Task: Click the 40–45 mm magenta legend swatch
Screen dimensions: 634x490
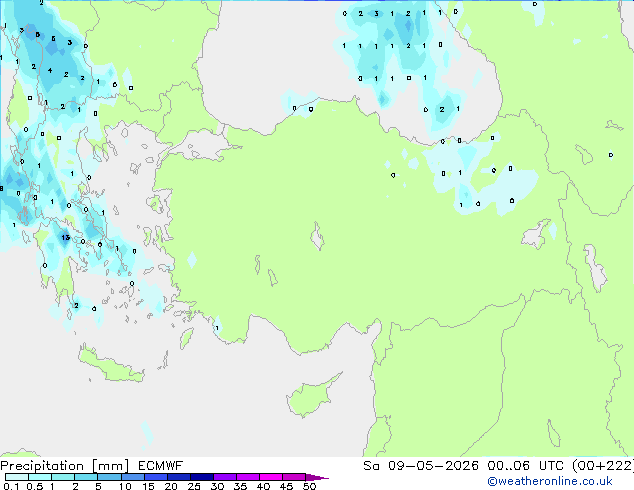Action: (x=271, y=477)
